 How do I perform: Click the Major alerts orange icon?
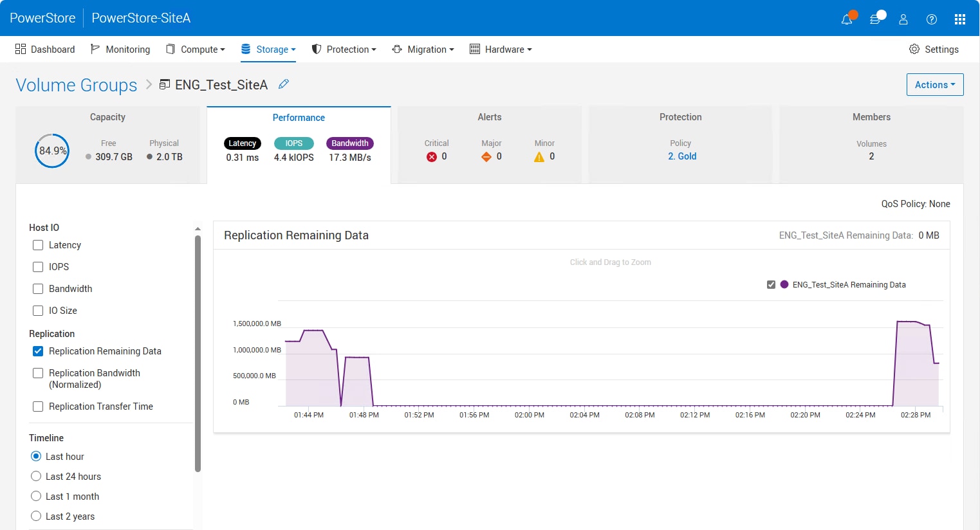pos(486,157)
